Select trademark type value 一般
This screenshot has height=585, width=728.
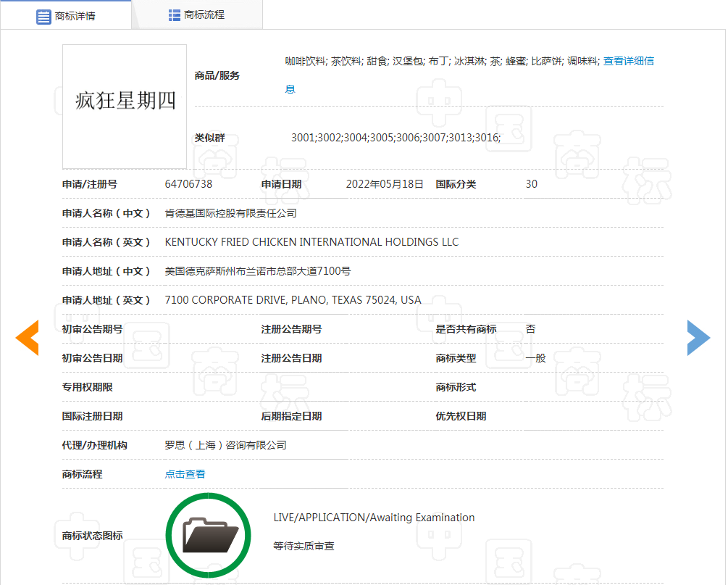click(x=536, y=358)
